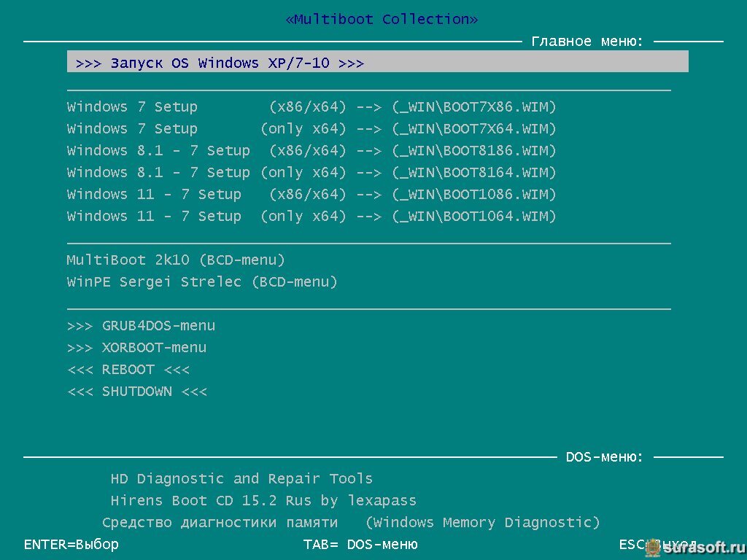Choose Windows 7 Setup (only x64) BOOT7X64.WIM
Image resolution: width=747 pixels, height=560 pixels.
click(x=311, y=128)
